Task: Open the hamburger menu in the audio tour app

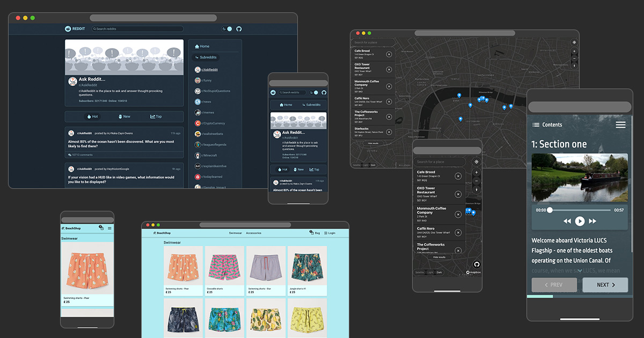Action: [620, 124]
